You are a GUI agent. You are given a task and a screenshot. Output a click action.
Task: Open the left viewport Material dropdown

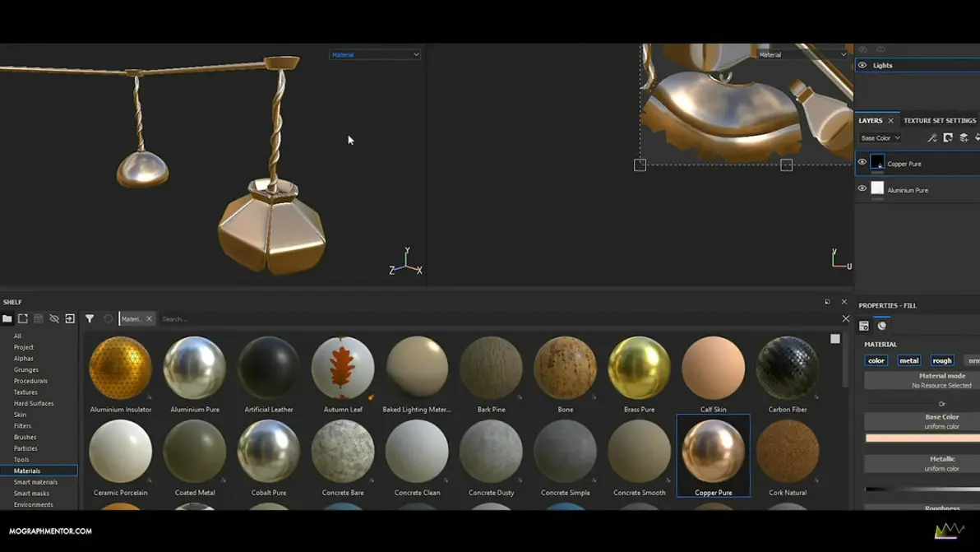coord(374,54)
